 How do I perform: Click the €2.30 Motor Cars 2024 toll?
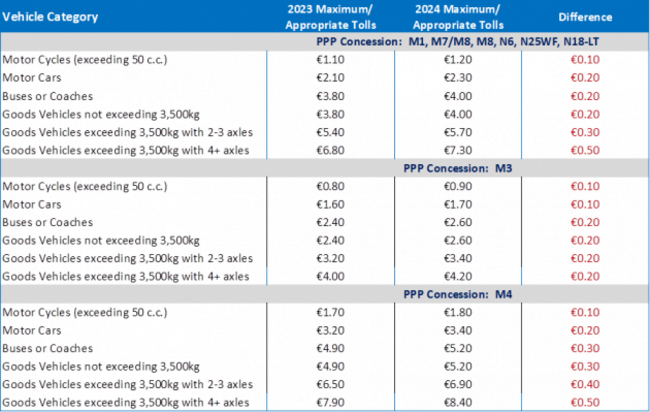[458, 78]
